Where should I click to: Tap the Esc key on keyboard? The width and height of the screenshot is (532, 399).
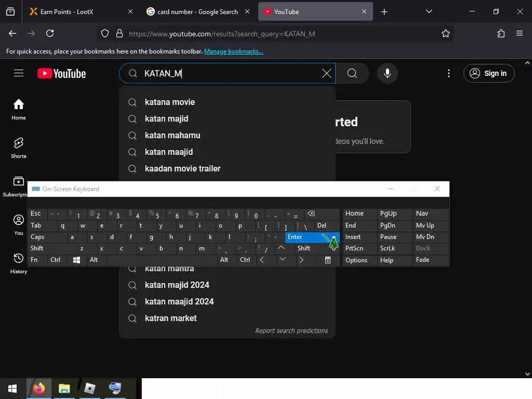click(x=37, y=214)
